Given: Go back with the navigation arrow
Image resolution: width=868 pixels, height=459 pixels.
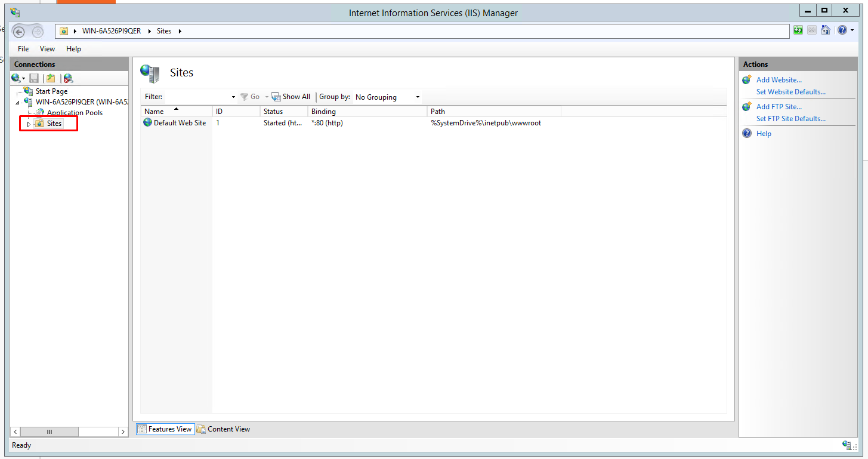Looking at the screenshot, I should [x=19, y=32].
